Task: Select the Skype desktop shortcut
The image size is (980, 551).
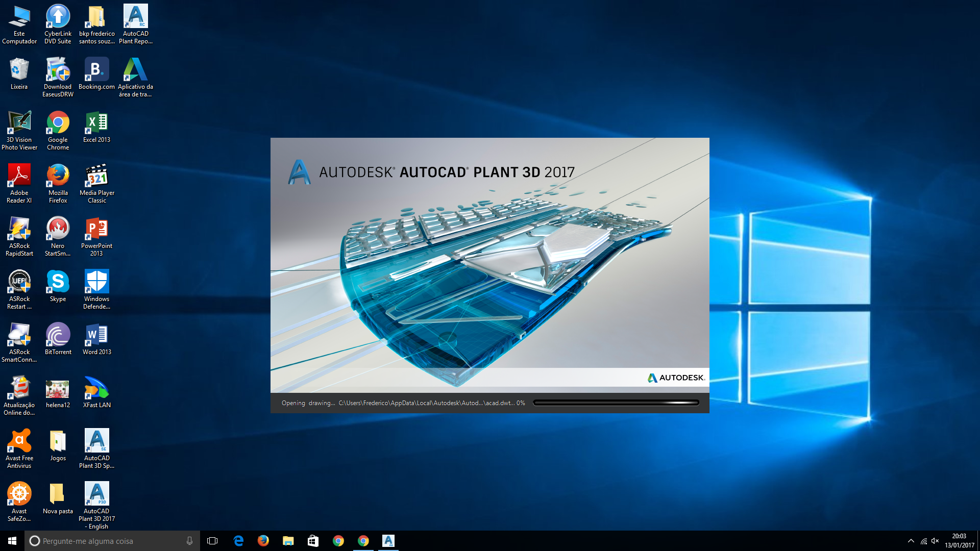Action: [58, 286]
